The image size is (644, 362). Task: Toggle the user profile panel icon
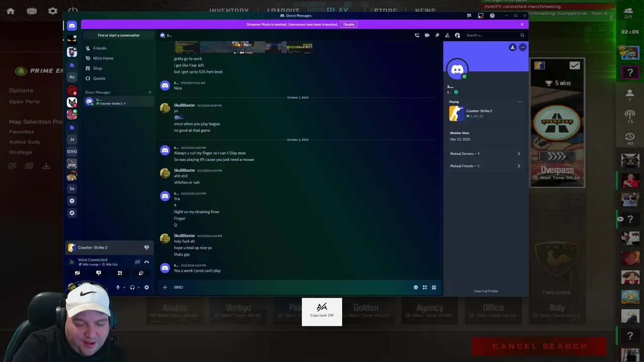click(x=457, y=35)
